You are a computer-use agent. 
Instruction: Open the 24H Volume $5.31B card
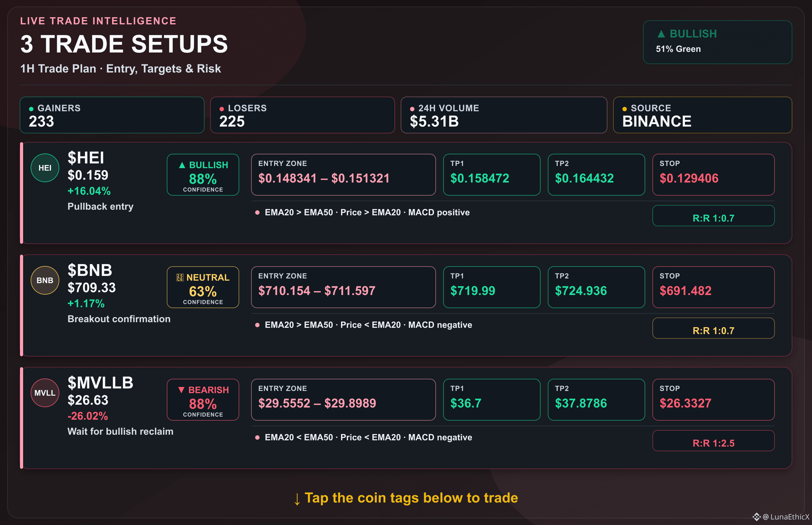tap(504, 115)
